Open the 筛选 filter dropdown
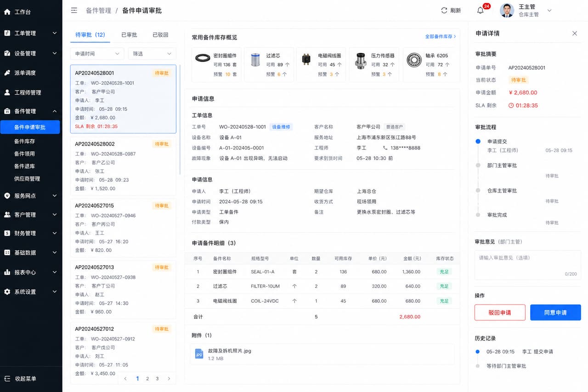Viewport: 588px width, 392px height. click(152, 54)
